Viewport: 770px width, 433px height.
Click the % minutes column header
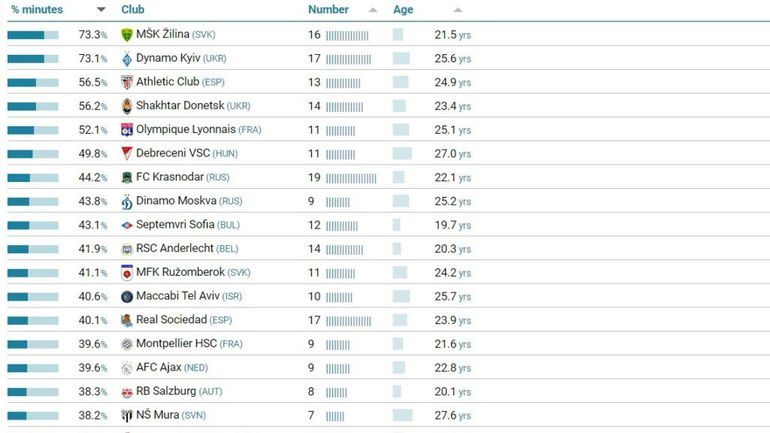[37, 10]
